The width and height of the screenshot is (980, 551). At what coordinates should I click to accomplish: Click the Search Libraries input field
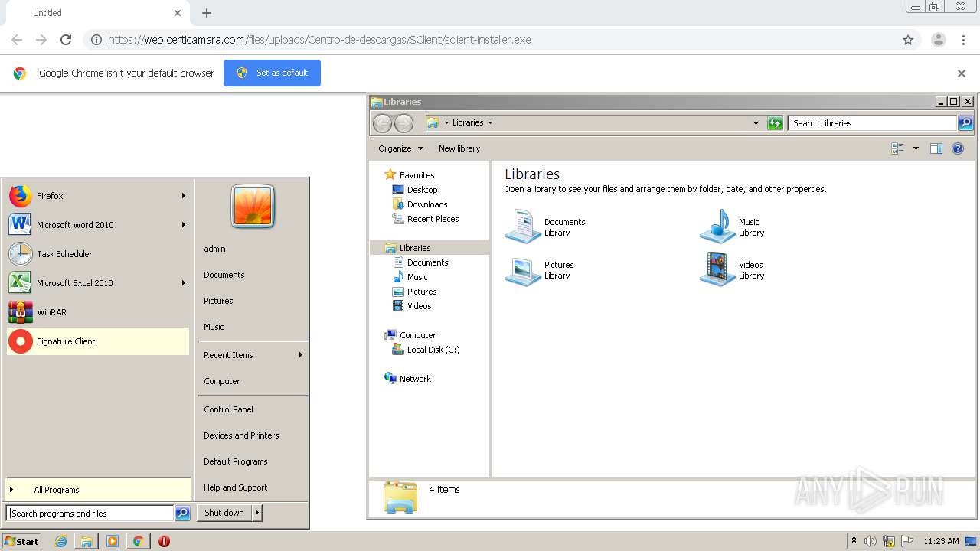872,123
